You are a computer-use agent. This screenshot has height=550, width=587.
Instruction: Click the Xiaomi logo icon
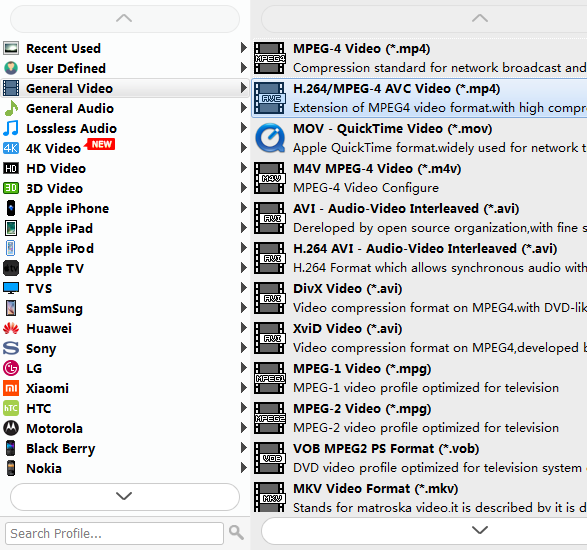(x=11, y=388)
